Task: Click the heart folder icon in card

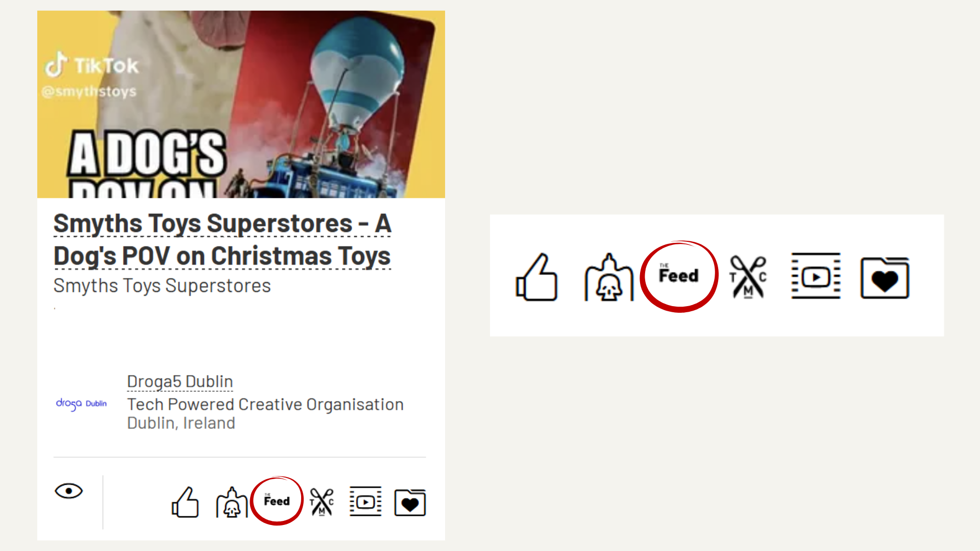Action: point(410,503)
